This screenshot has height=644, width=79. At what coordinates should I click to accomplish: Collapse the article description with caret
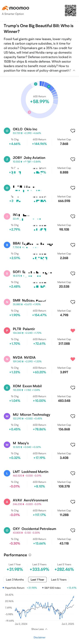(74, 70)
